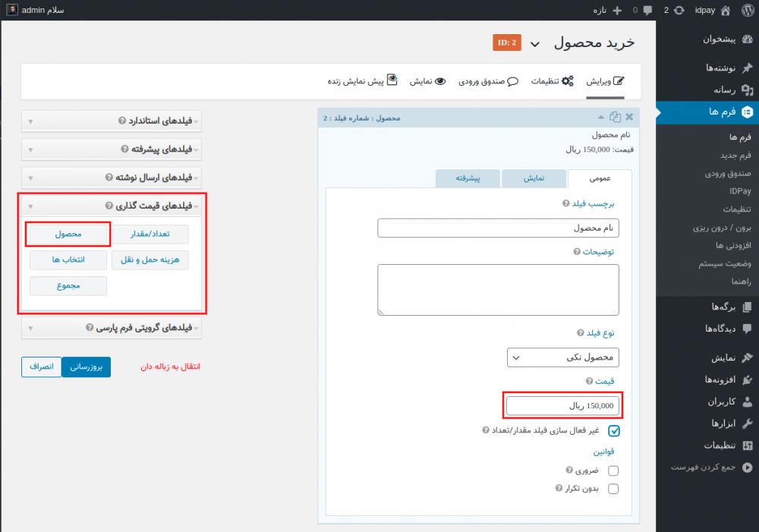Enable the بدون تکرار checkbox
This screenshot has width=759, height=532.
(x=613, y=489)
